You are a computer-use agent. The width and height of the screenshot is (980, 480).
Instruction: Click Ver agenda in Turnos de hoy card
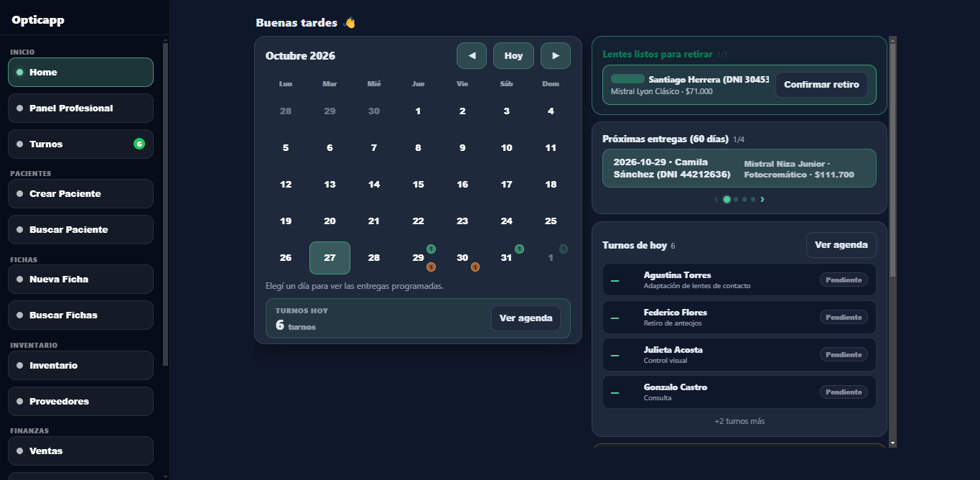[x=841, y=245]
